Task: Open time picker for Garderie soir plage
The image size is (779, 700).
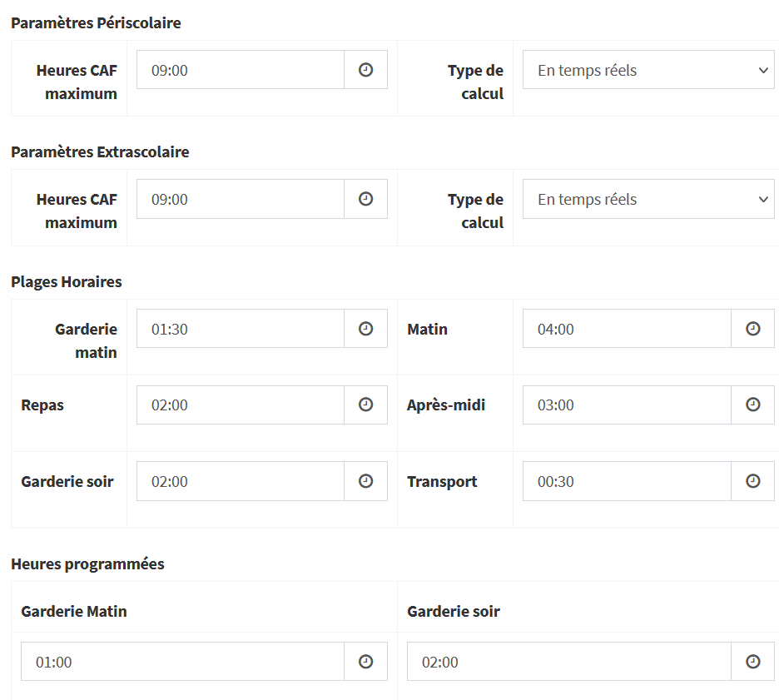Action: point(365,481)
